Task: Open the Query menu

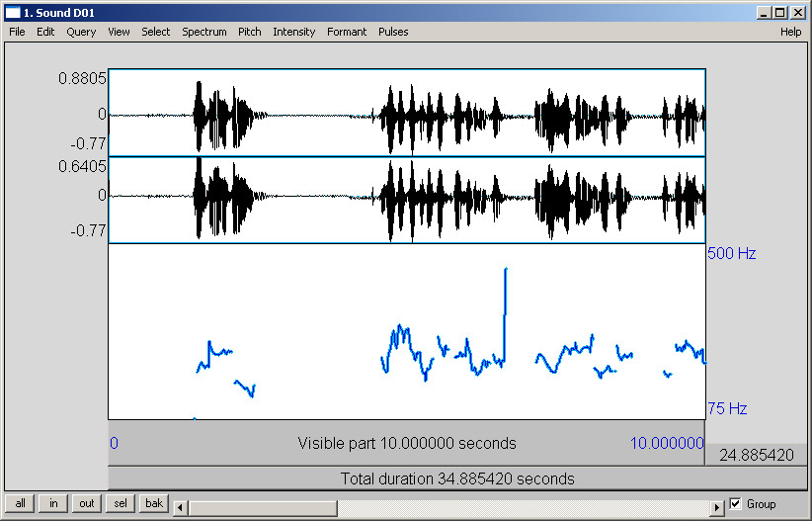Action: click(x=81, y=32)
